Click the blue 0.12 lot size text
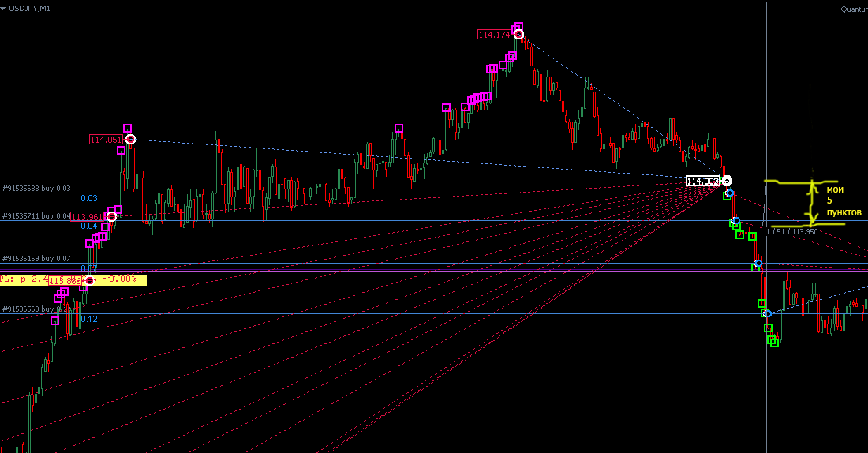 tap(89, 319)
